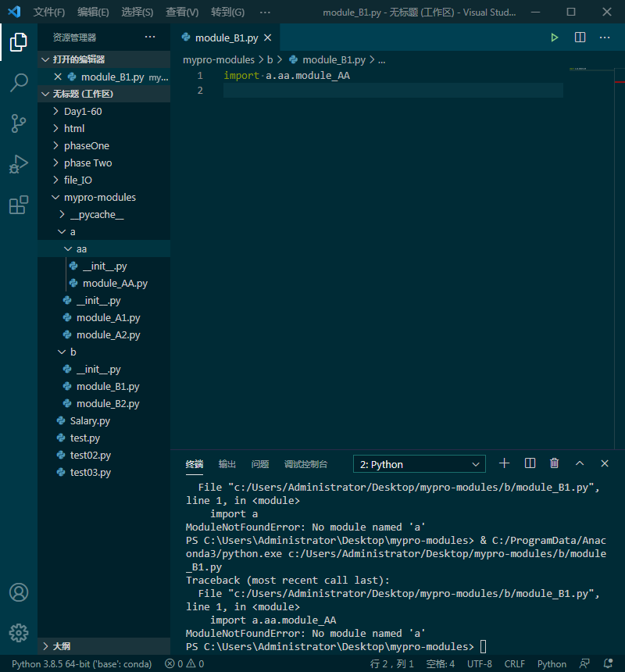Viewport: 625px width, 672px height.
Task: Close the module_B1.py editor tab
Action: click(x=268, y=38)
